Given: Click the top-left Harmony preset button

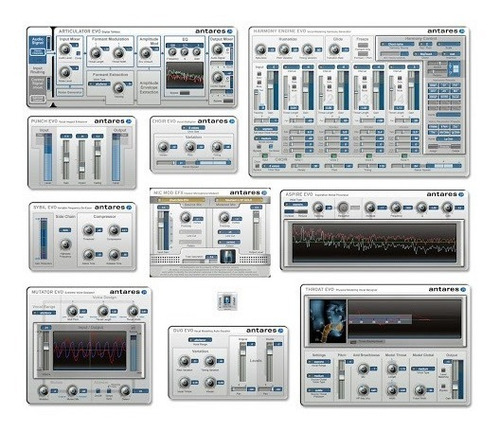Looking at the screenshot, I should [433, 85].
